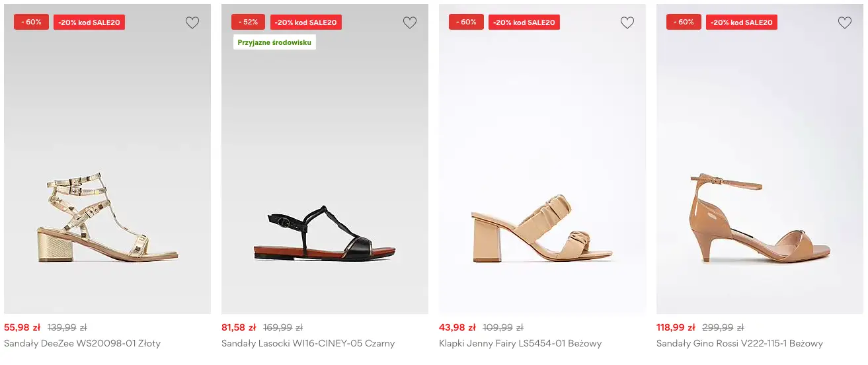Open "Klapki Jenny Fairy LS5454-01 Beżowy" link

pyautogui.click(x=520, y=343)
